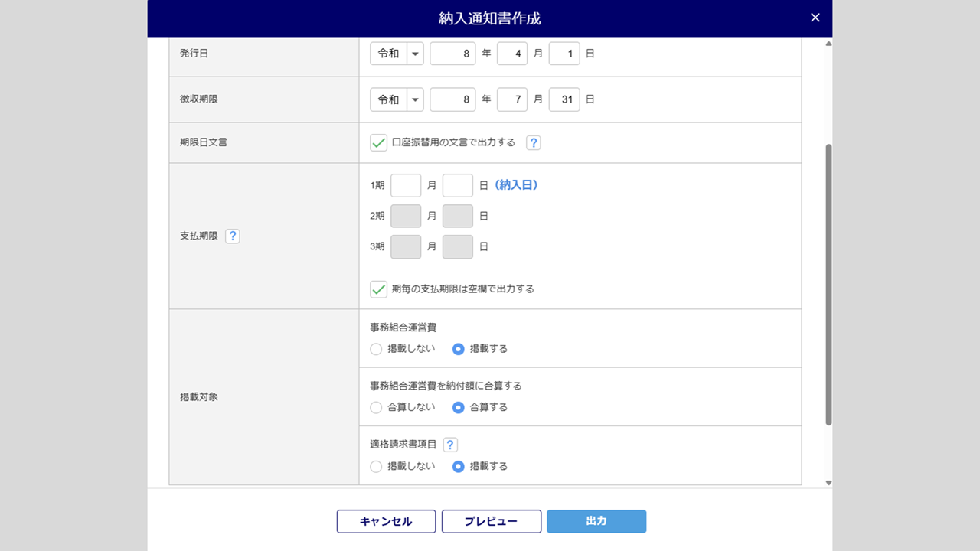Open era dropdown for 徴収期限

tap(415, 99)
